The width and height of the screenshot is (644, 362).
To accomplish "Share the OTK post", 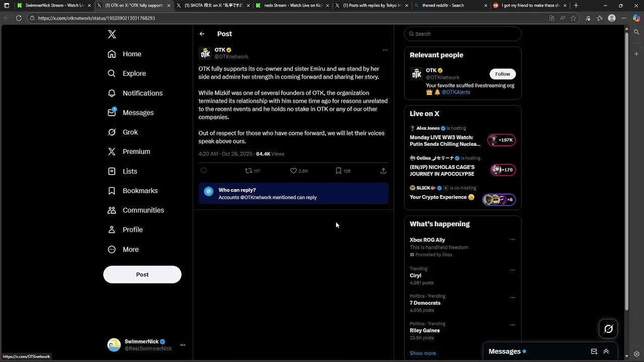I will [x=383, y=171].
